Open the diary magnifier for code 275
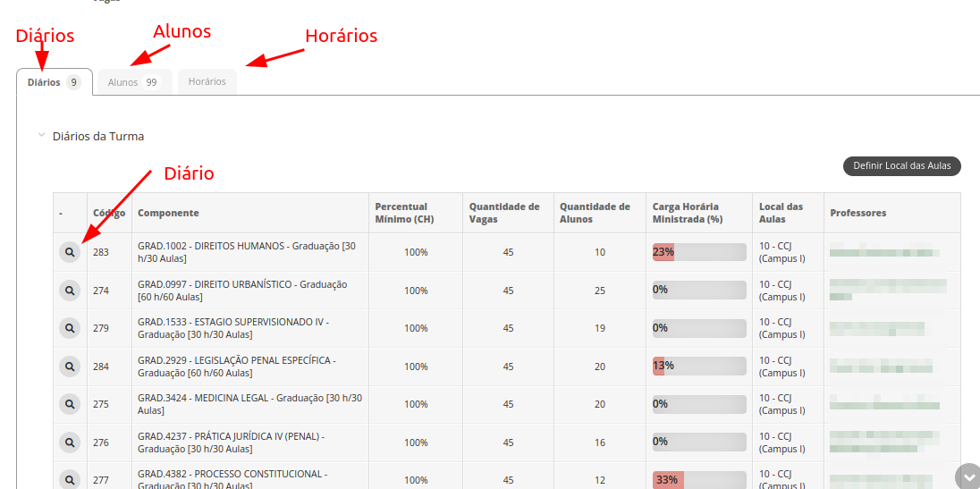 tap(70, 404)
